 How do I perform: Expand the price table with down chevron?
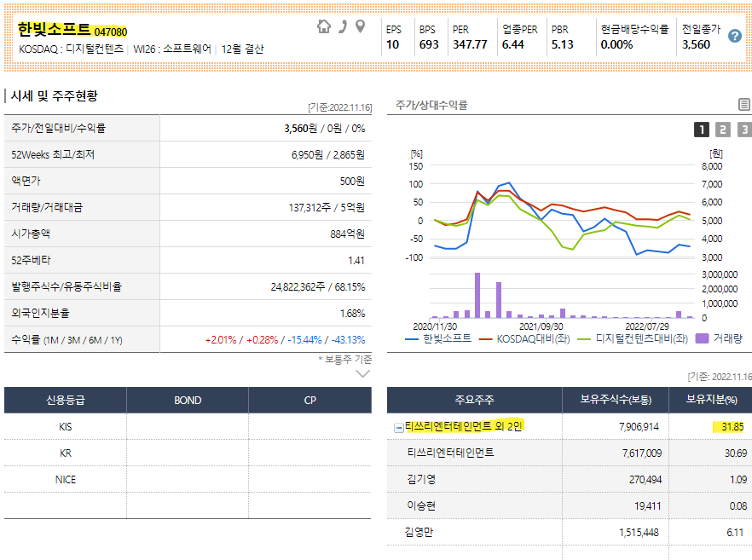click(x=362, y=374)
